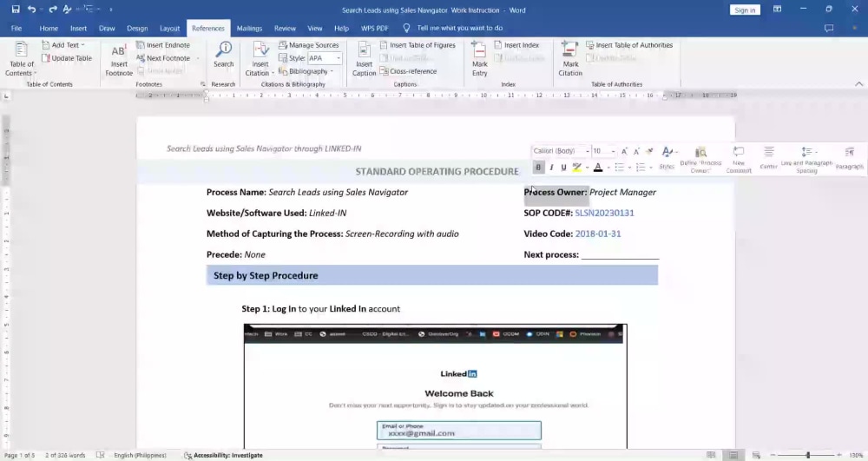Click Define "Process Owner:" lookup button
Image resolution: width=868 pixels, height=461 pixels.
700,160
